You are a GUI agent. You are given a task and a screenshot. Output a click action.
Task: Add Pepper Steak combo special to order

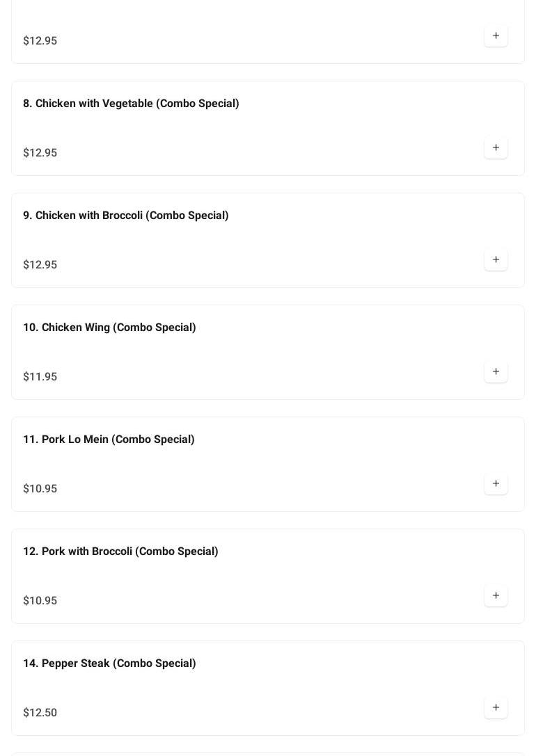(496, 708)
